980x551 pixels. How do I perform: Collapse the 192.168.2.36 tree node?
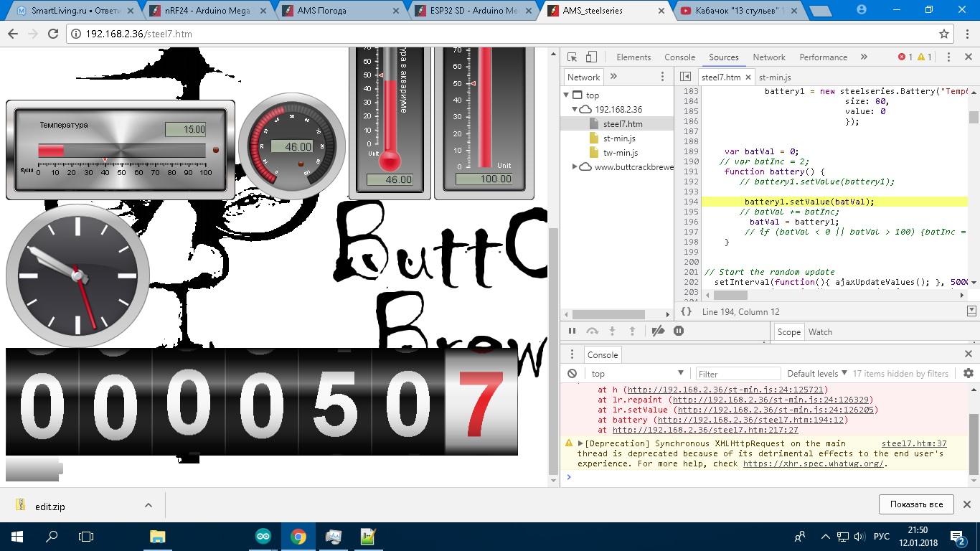coord(575,110)
